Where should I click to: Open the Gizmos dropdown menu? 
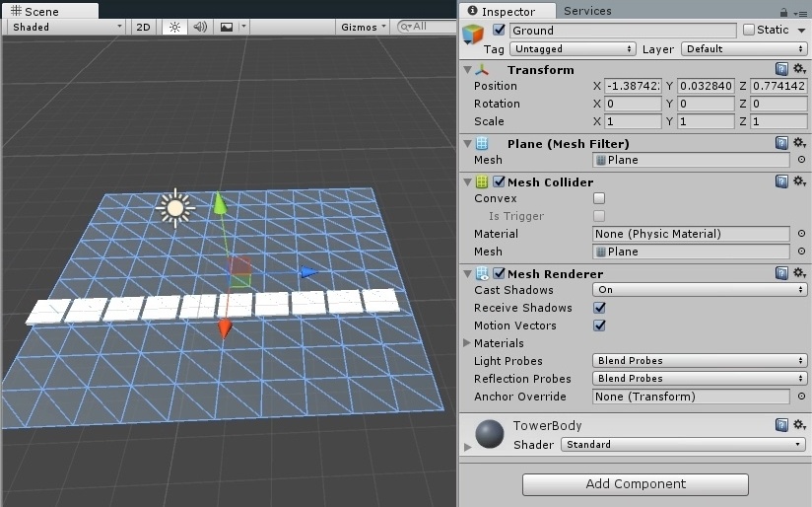pyautogui.click(x=363, y=27)
